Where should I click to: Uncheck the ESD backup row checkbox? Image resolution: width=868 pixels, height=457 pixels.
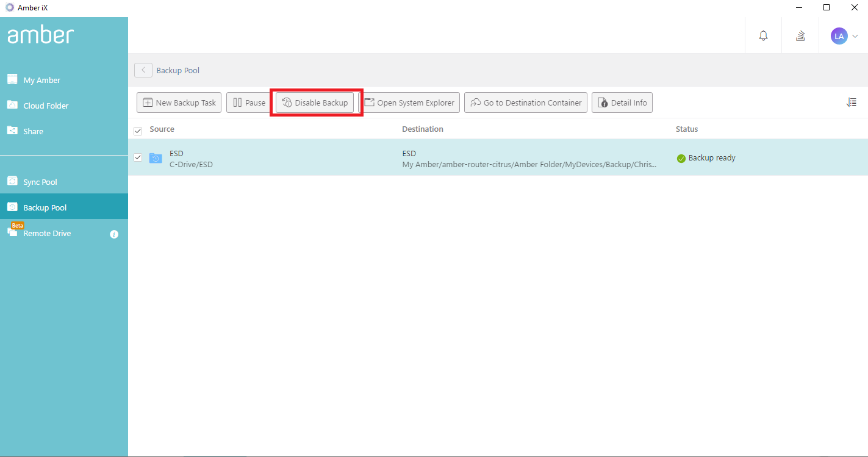tap(138, 157)
